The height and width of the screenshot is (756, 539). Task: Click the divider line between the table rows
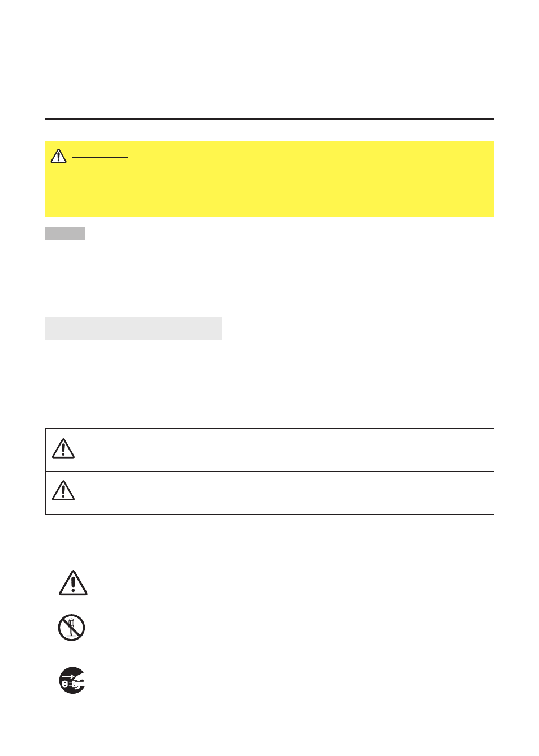[x=269, y=471]
